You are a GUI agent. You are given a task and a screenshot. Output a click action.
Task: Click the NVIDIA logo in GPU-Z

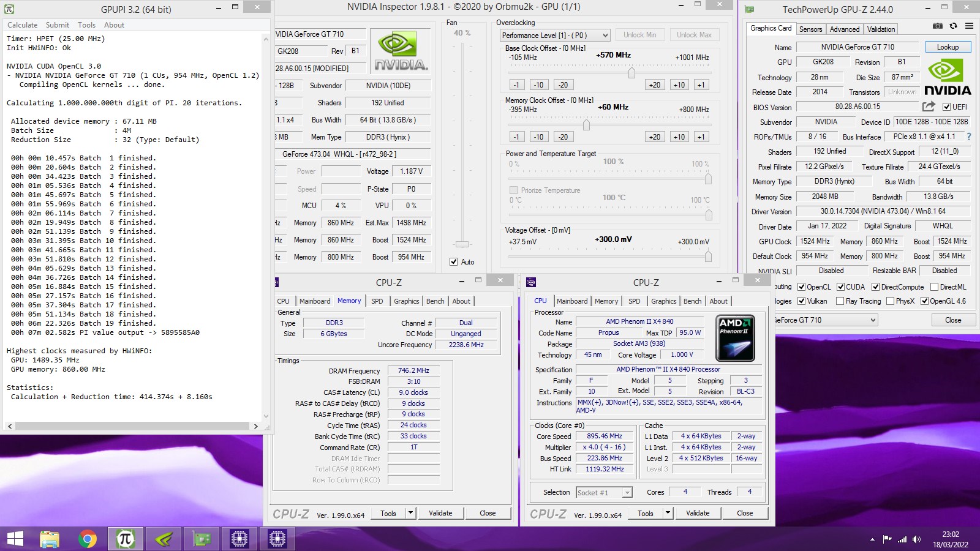[948, 78]
